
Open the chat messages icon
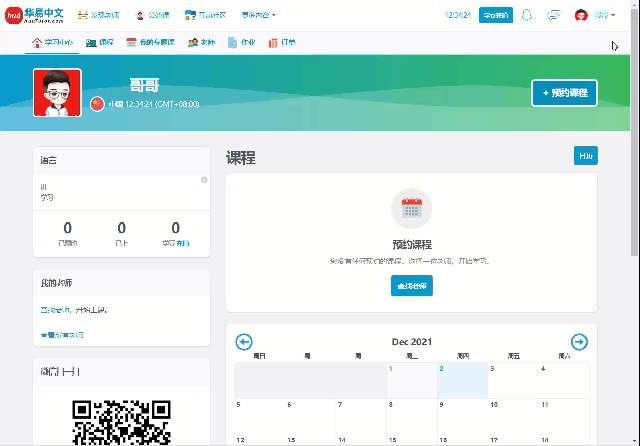pyautogui.click(x=553, y=15)
